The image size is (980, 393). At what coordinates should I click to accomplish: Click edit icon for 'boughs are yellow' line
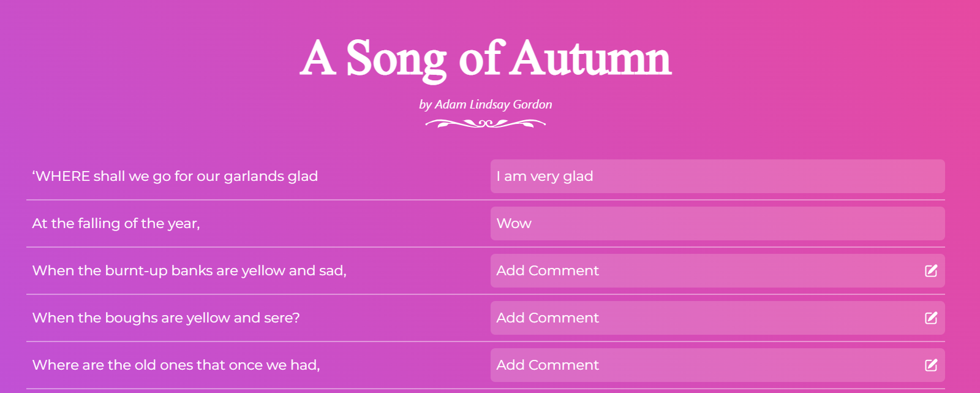931,318
